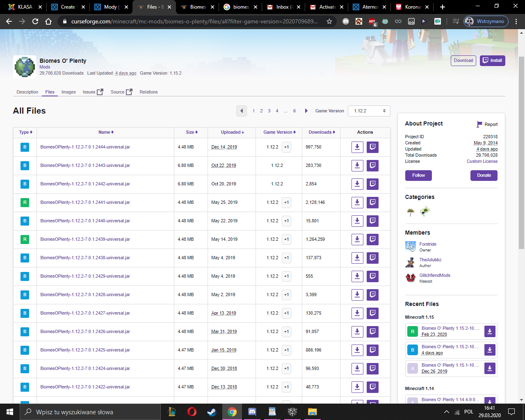The image size is (525, 420).
Task: Install the 2442-universal.jar file via Twitch
Action: click(372, 184)
